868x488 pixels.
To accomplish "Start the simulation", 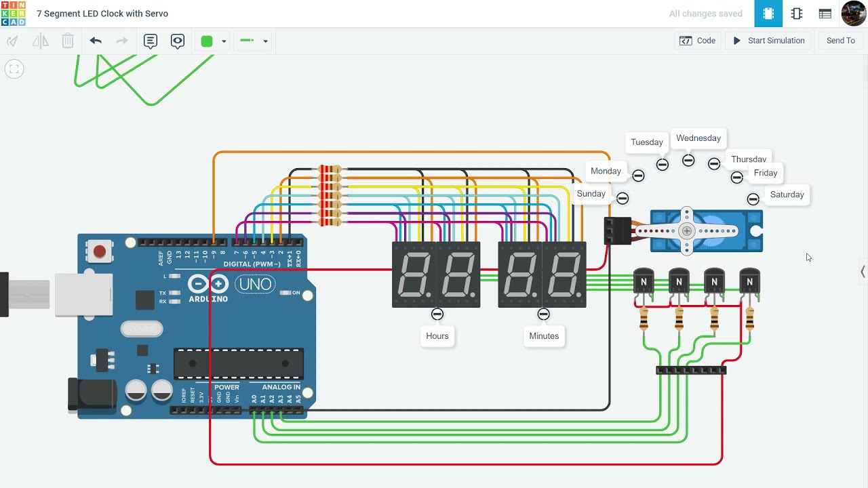I will click(768, 41).
